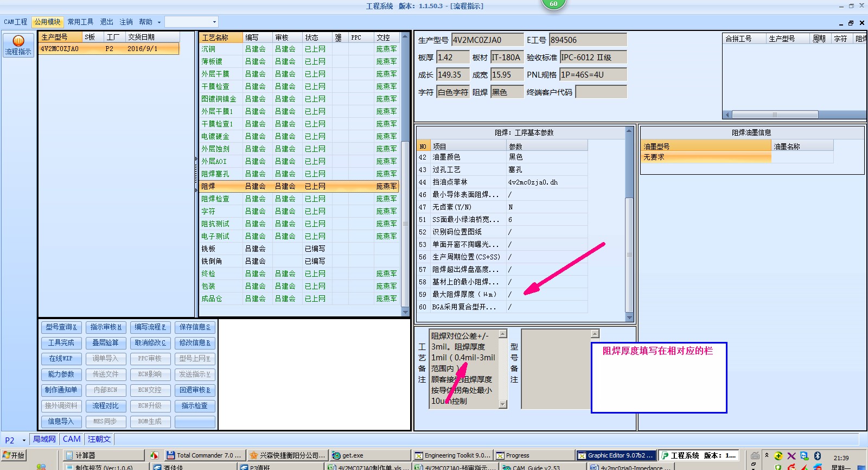Switch to get.exe taskbar item
The image size is (868, 470).
(370, 455)
